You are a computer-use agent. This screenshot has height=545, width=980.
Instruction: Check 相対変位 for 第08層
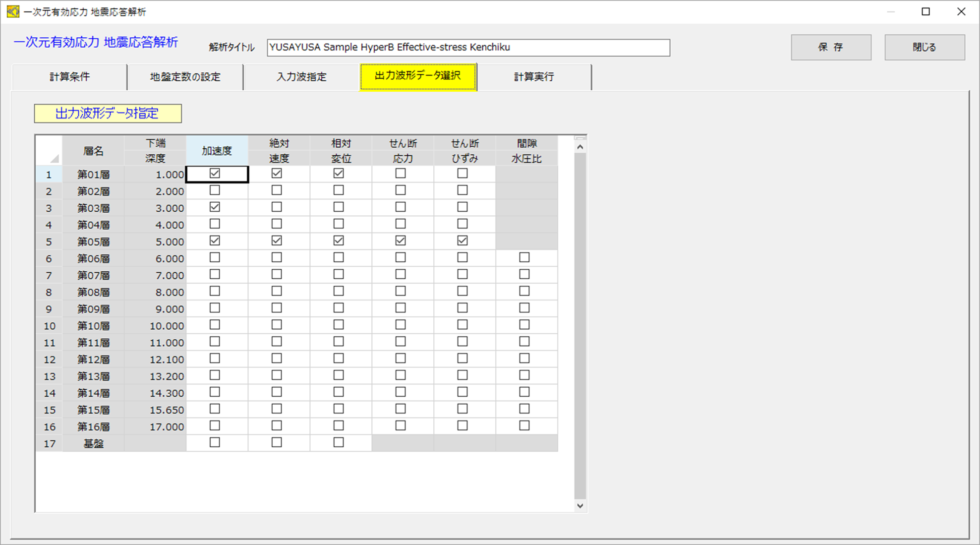tap(339, 292)
